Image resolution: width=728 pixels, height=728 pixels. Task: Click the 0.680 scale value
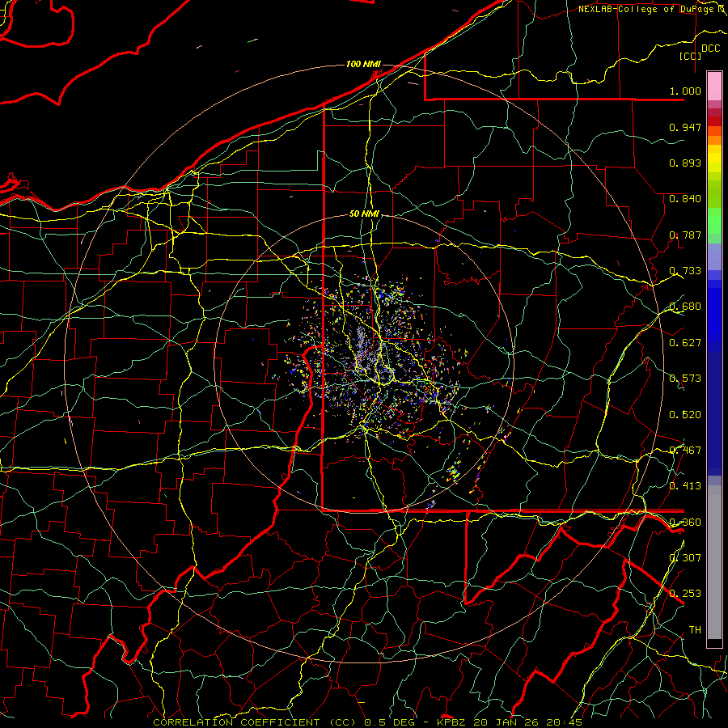click(x=685, y=307)
